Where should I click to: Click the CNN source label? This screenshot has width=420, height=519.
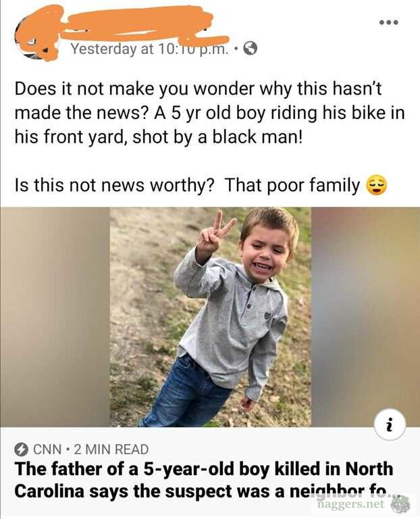pos(47,449)
